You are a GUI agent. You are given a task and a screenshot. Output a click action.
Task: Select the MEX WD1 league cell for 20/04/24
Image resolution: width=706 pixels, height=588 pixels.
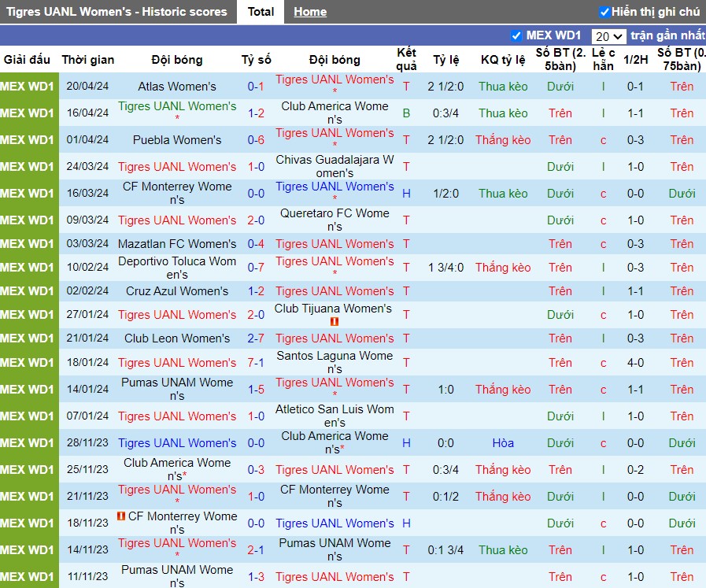pyautogui.click(x=29, y=86)
